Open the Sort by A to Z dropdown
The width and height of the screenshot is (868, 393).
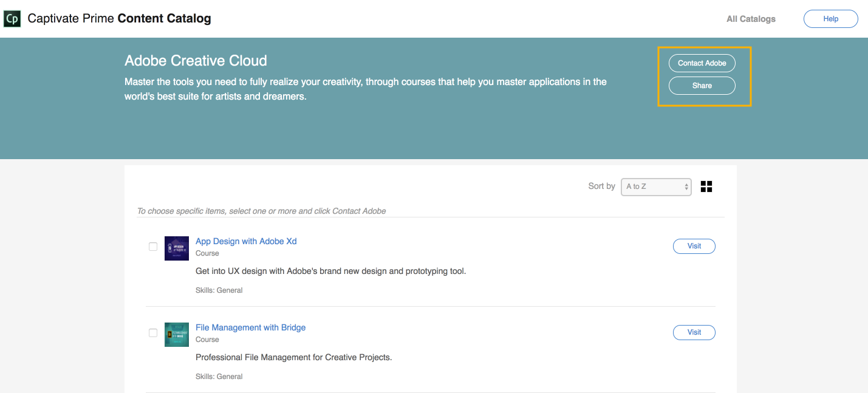[x=656, y=186]
